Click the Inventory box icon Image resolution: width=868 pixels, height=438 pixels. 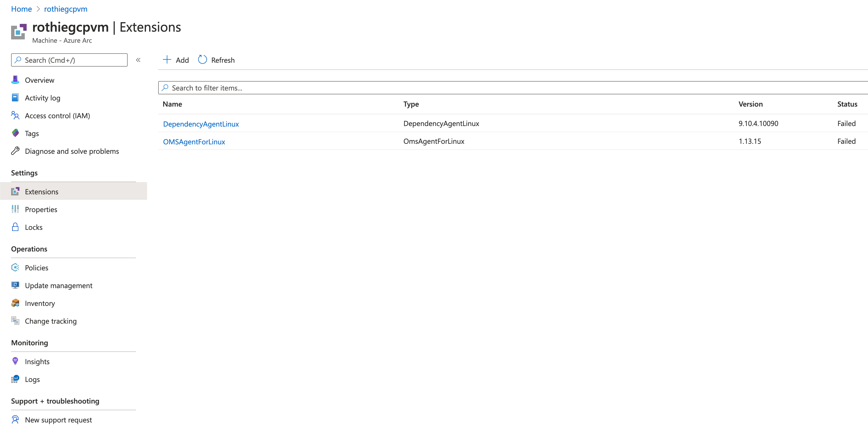[15, 303]
